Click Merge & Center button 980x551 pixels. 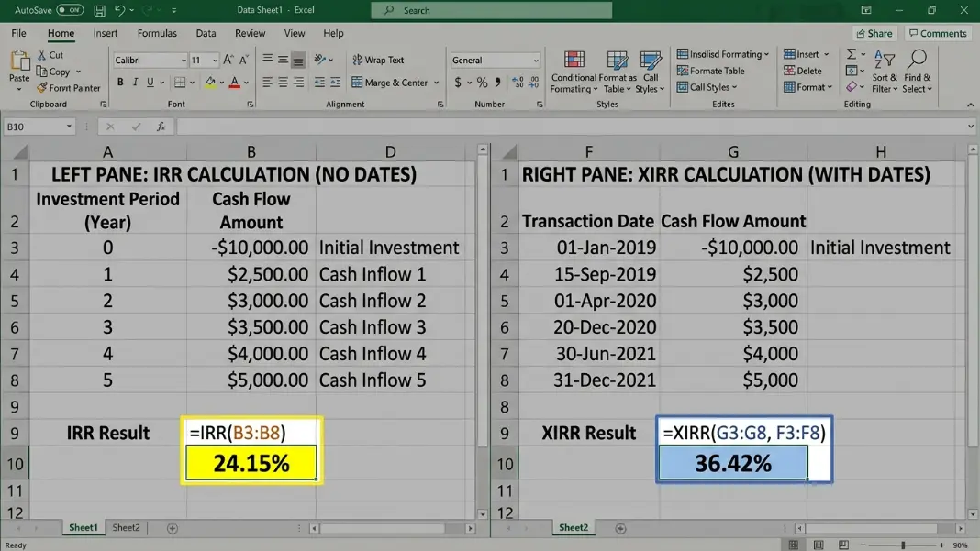pyautogui.click(x=389, y=83)
